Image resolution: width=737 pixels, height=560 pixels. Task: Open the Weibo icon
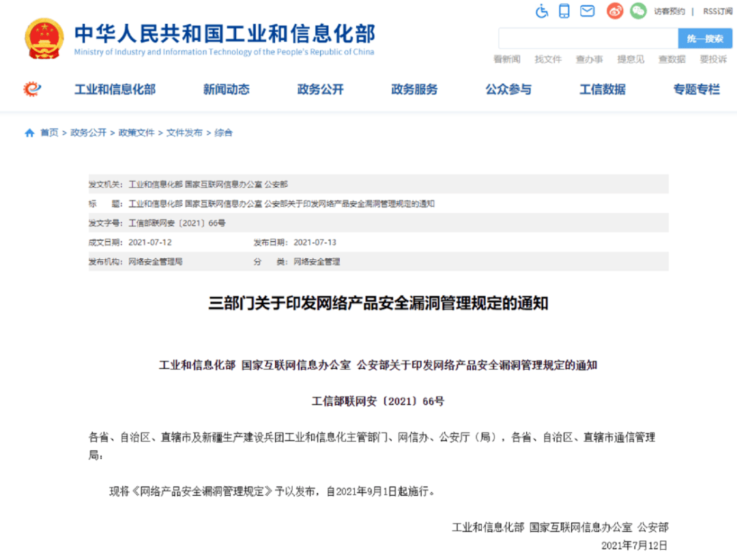614,11
